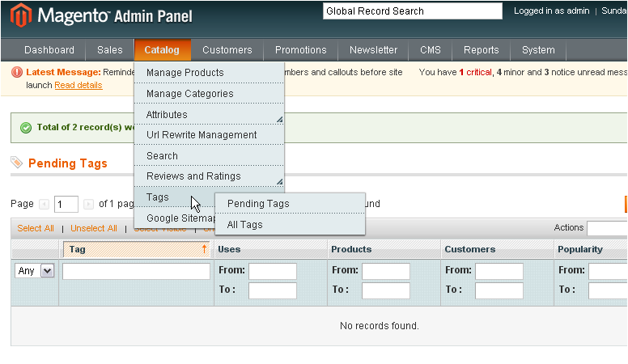
Task: Click the Select All link
Action: point(36,228)
